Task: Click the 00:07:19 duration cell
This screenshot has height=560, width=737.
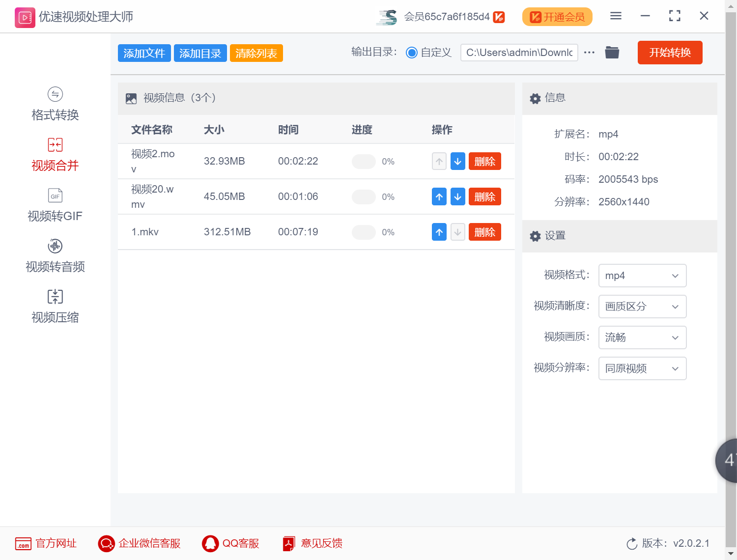Action: click(x=298, y=232)
